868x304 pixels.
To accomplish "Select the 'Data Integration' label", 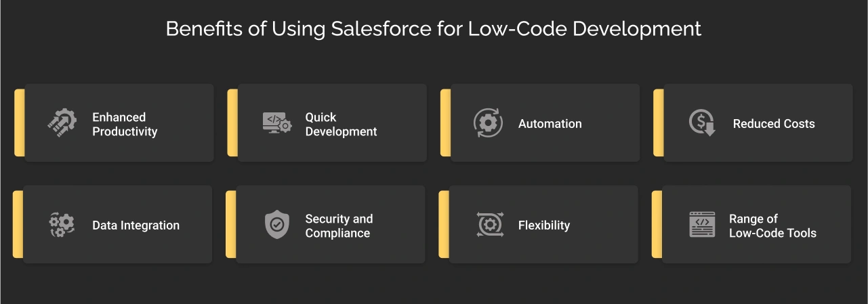I will click(136, 225).
